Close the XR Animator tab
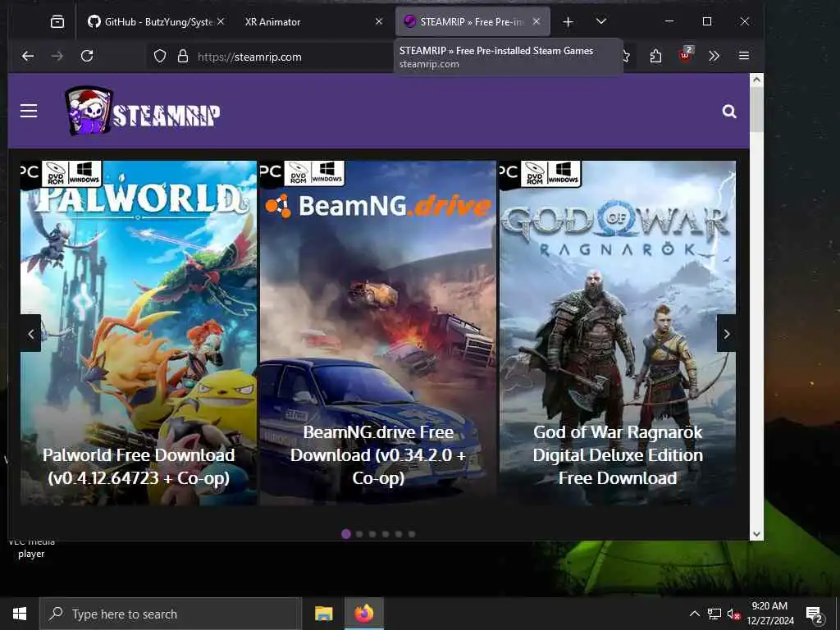Screen dimensions: 840x630 [x=379, y=21]
